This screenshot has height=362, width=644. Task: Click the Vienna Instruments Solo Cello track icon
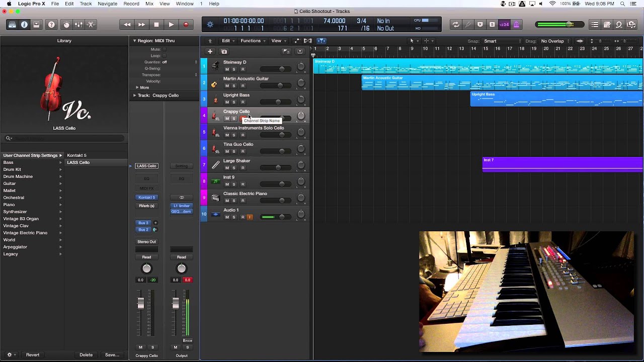pos(215,132)
